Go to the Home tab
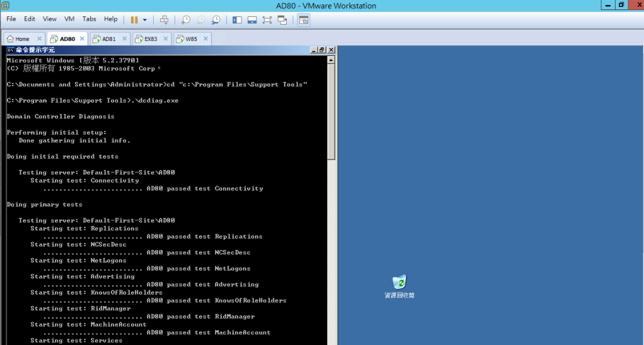 point(22,39)
